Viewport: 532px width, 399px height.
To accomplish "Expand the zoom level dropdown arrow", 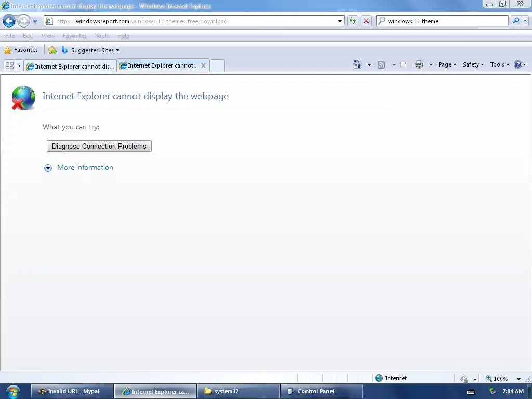I will (x=519, y=379).
